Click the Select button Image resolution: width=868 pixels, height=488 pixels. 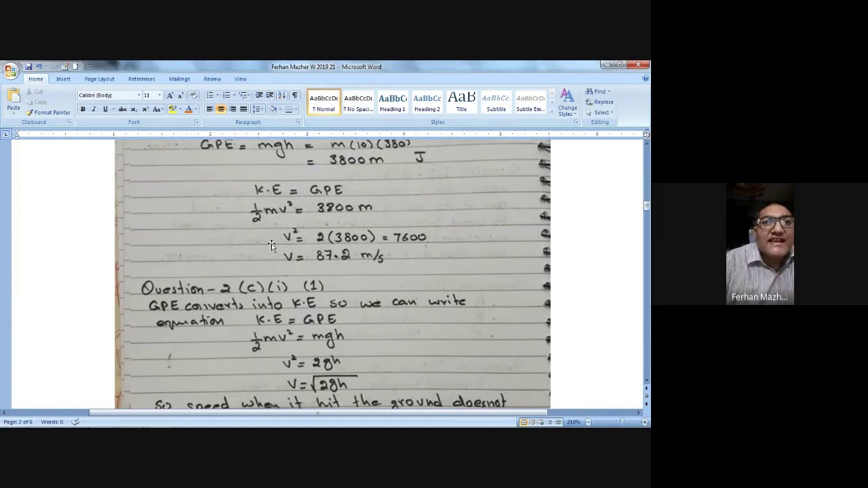(599, 113)
